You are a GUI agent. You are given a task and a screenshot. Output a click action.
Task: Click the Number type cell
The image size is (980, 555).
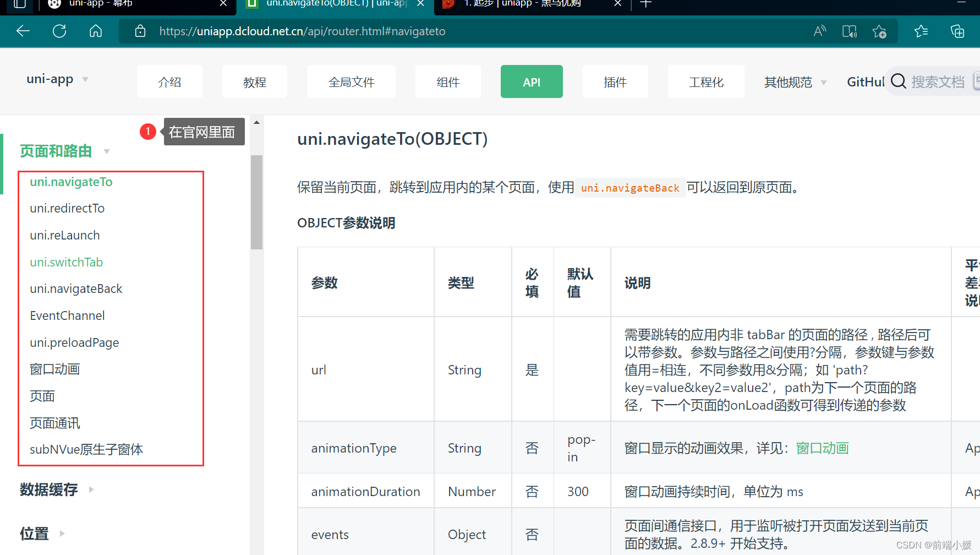pos(473,491)
